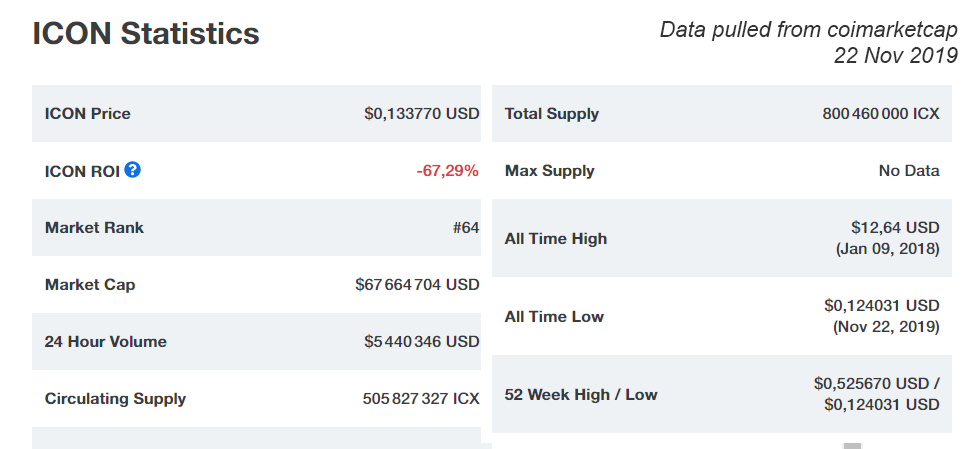This screenshot has height=449, width=980.
Task: Click the All Time High label
Action: (x=556, y=238)
